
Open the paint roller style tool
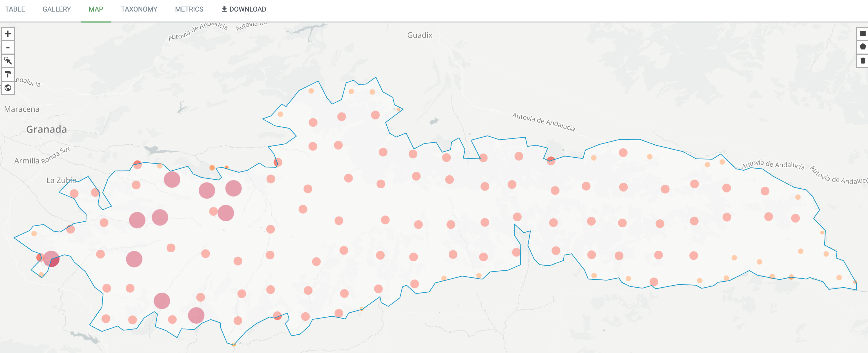point(8,74)
